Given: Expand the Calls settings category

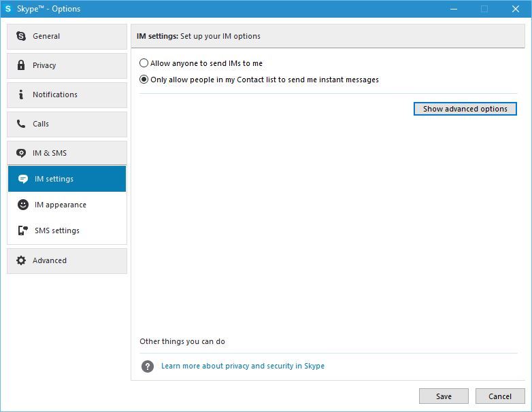Looking at the screenshot, I should pyautogui.click(x=67, y=124).
